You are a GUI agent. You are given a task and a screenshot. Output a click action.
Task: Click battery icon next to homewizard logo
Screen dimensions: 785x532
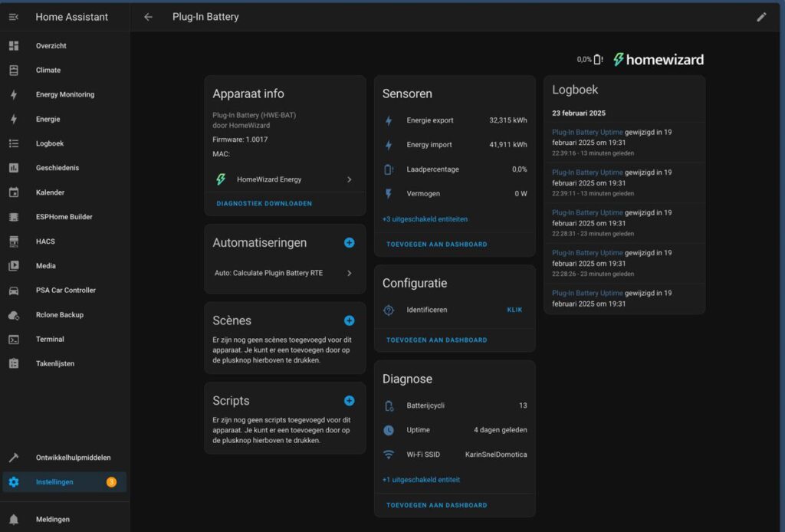[598, 60]
